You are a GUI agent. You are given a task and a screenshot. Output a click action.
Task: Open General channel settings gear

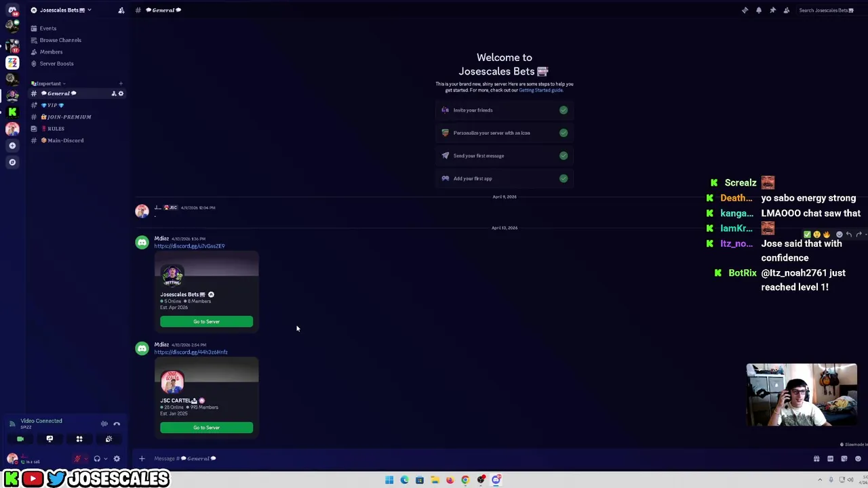coord(121,94)
